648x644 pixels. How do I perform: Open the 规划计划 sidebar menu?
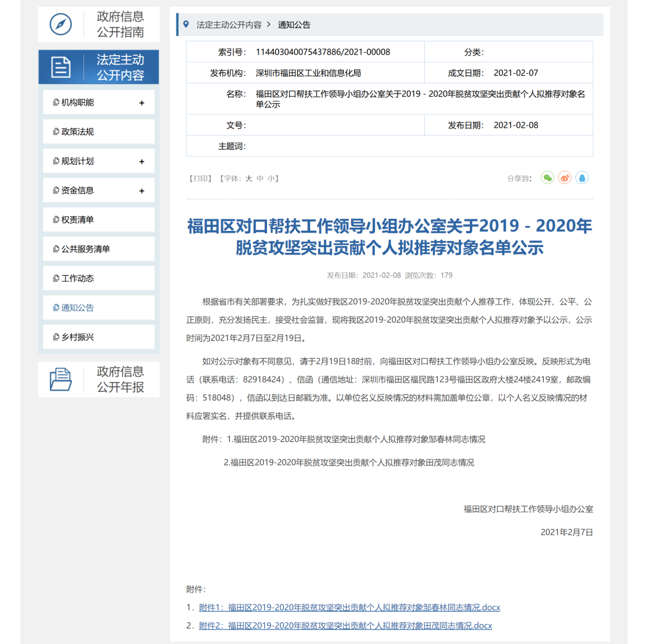99,161
